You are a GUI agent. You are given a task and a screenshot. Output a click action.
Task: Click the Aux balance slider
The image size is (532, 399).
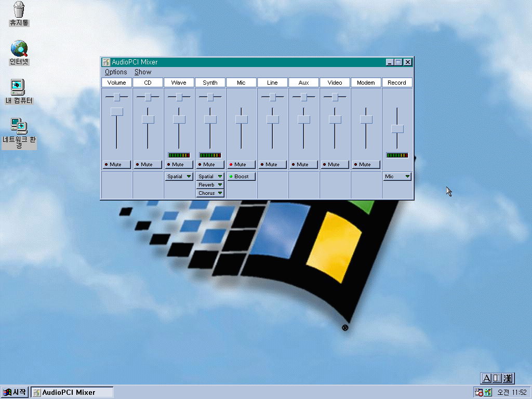(303, 97)
